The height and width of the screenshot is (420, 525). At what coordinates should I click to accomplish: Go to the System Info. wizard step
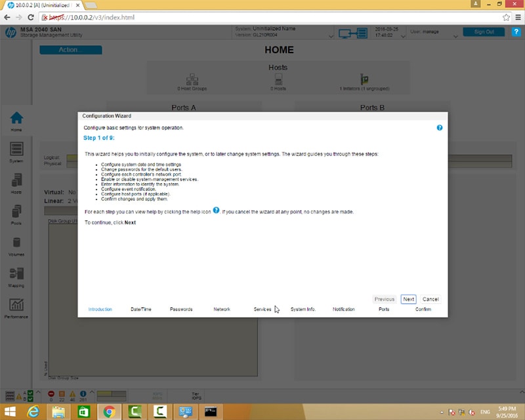303,309
